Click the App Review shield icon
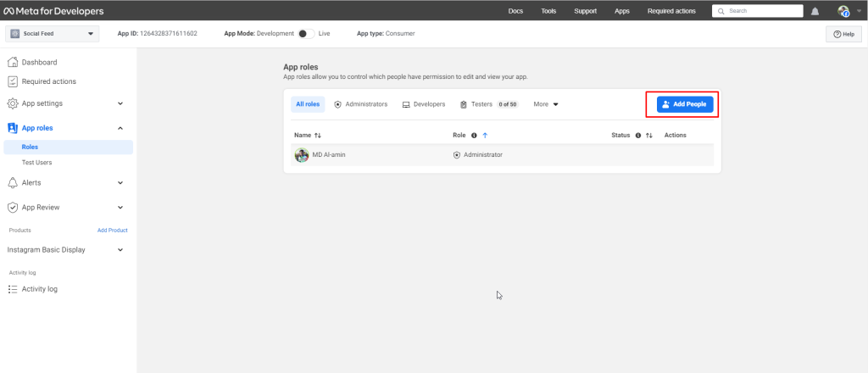This screenshot has width=868, height=373. [x=13, y=207]
